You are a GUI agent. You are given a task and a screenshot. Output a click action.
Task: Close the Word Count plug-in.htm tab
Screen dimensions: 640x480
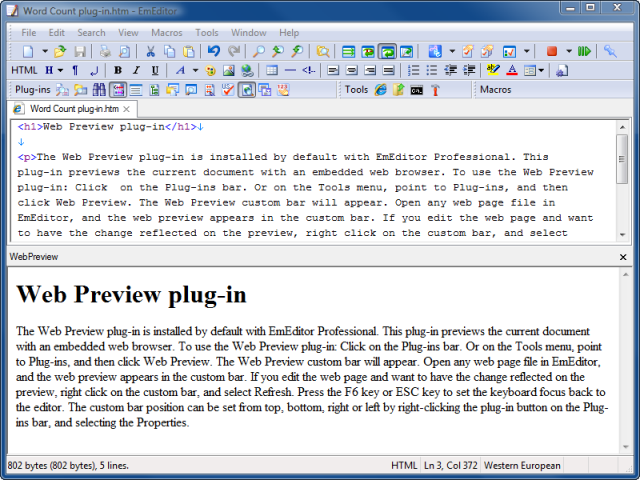[x=127, y=109]
